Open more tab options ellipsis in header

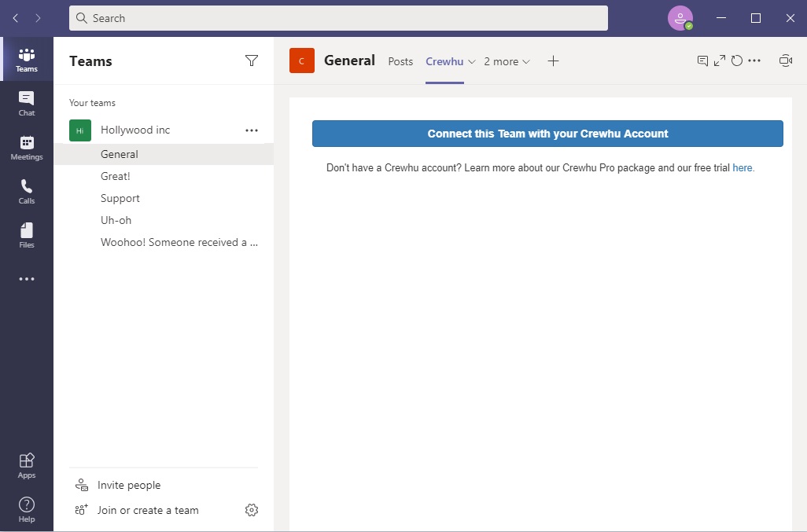754,61
